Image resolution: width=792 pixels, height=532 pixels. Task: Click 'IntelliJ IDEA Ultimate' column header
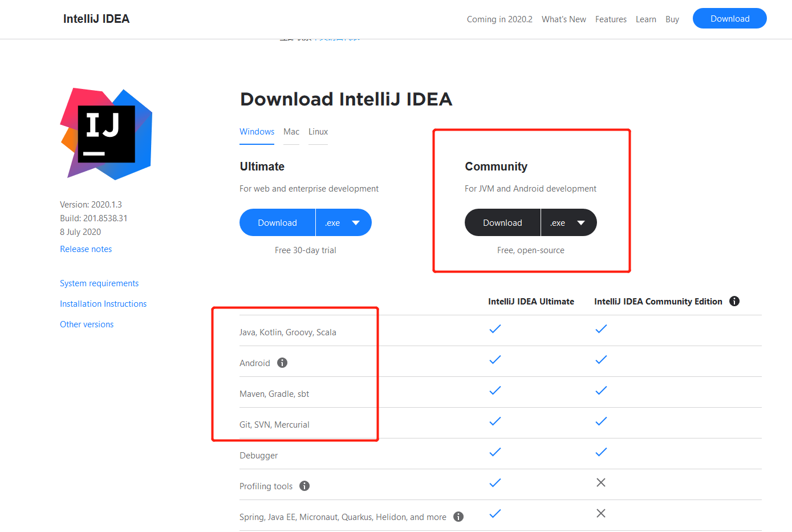click(x=531, y=302)
